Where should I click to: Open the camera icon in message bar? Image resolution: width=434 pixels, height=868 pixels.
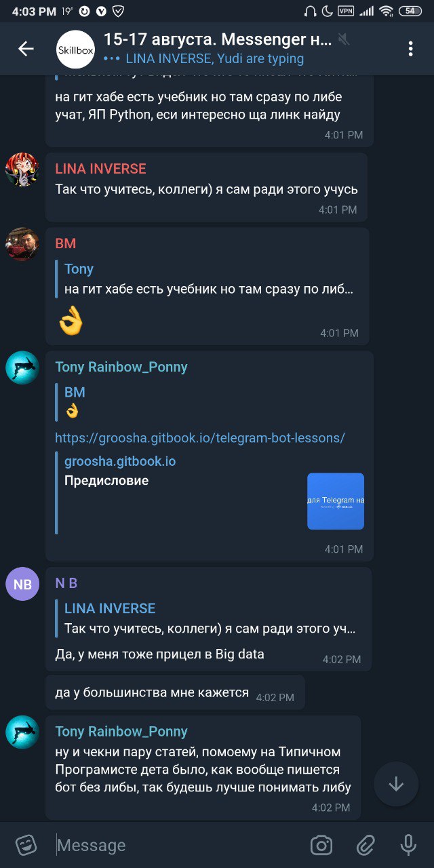tap(321, 845)
